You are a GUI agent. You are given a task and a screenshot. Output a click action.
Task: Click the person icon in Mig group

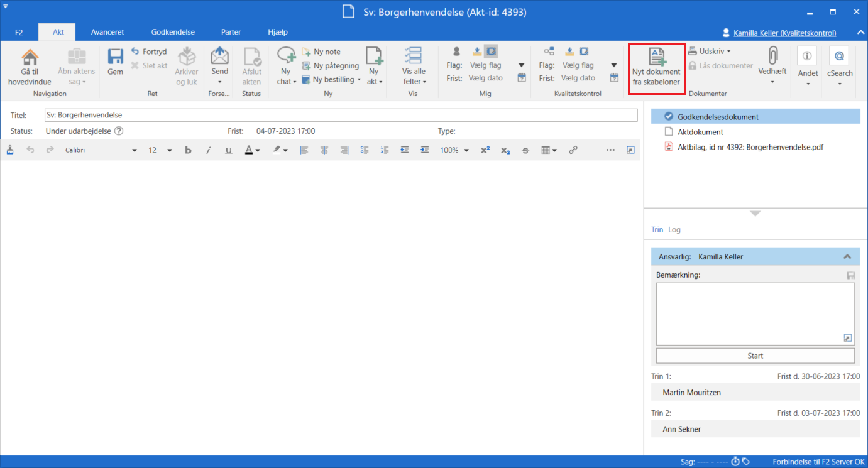tap(457, 52)
